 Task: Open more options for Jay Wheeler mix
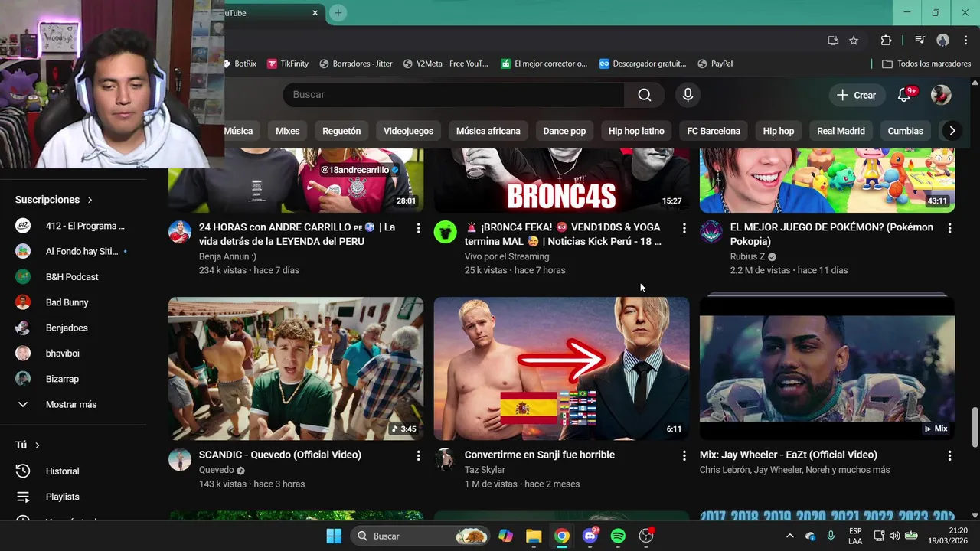coord(949,455)
